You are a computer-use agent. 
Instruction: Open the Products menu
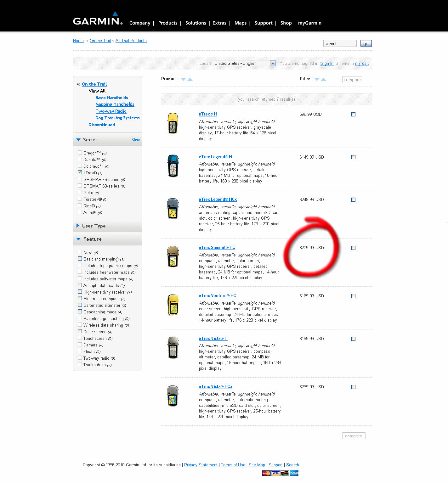168,23
